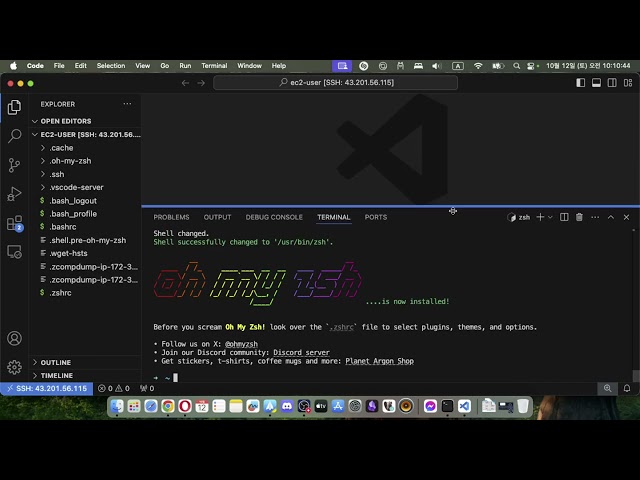Click the @ohmyzsh link in terminal
640x480 pixels.
click(241, 344)
